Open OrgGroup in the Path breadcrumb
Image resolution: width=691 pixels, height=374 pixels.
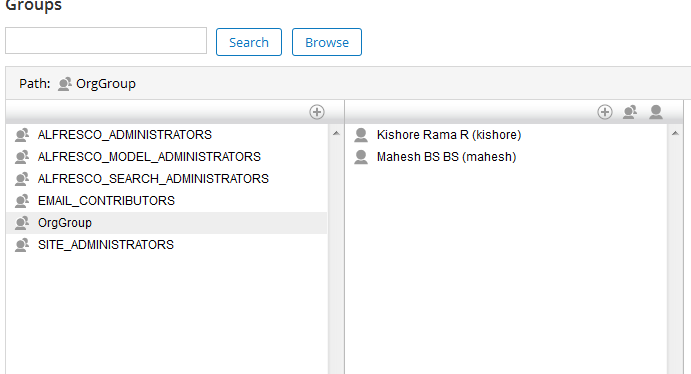(x=106, y=84)
